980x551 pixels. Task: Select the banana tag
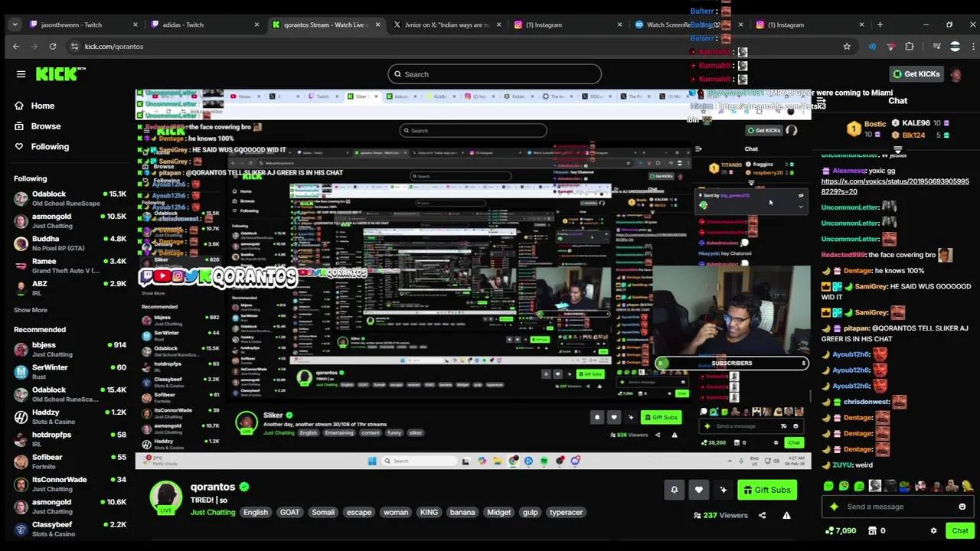pyautogui.click(x=462, y=513)
